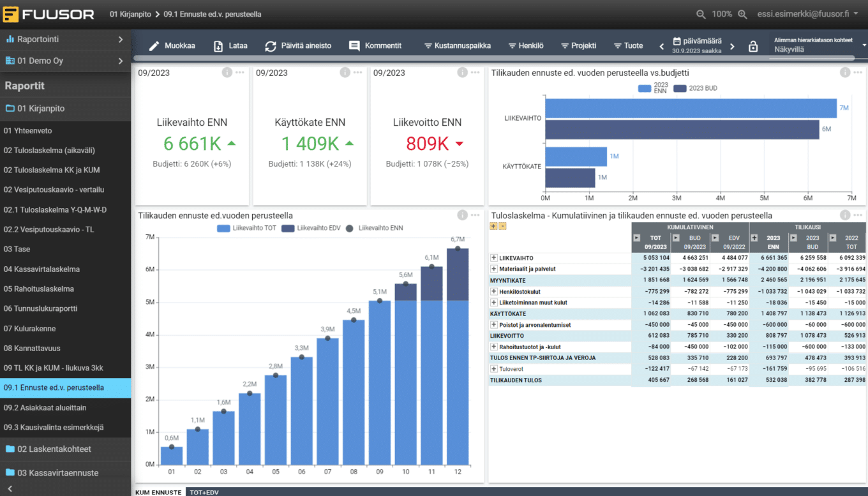Go to next period with the right arrow
This screenshot has height=496, width=868.
click(732, 47)
